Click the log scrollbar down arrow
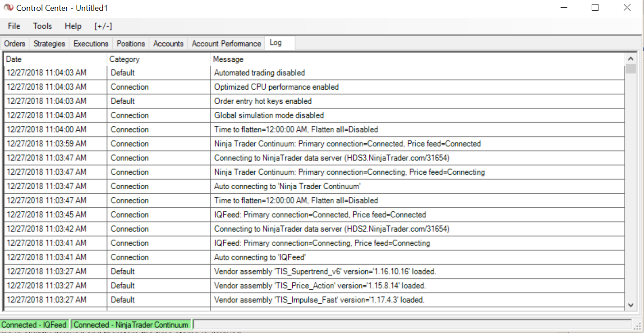Viewport: 644px width, 333px height. tap(630, 305)
